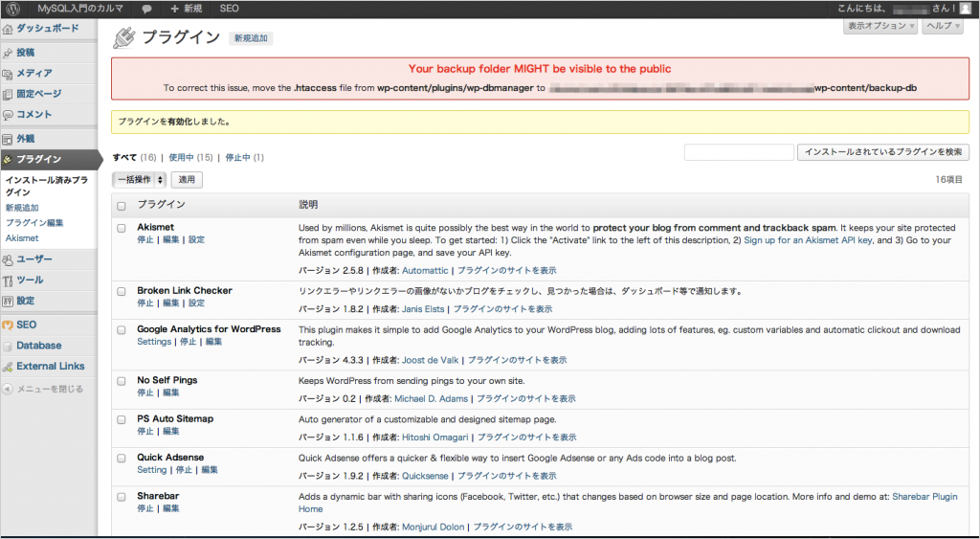Select all plugins with header checkbox
Screen dimensions: 980x539
pos(122,206)
